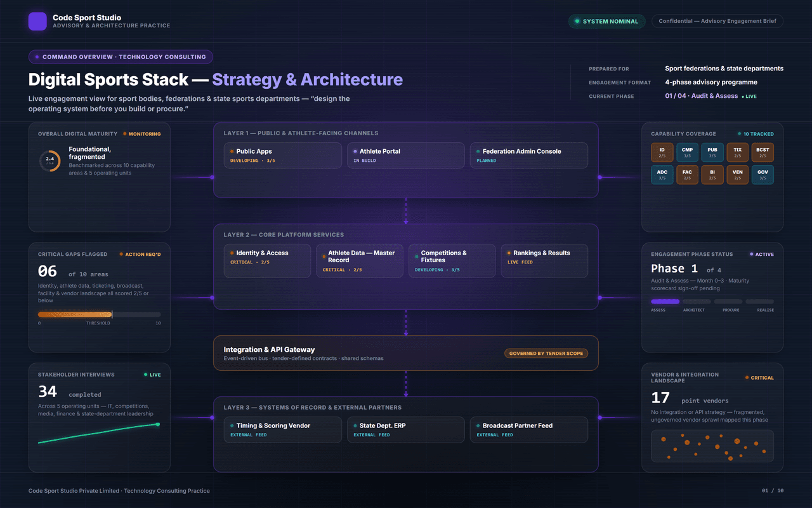The image size is (812, 508).
Task: Click the System Nominal status pill
Action: (x=606, y=22)
